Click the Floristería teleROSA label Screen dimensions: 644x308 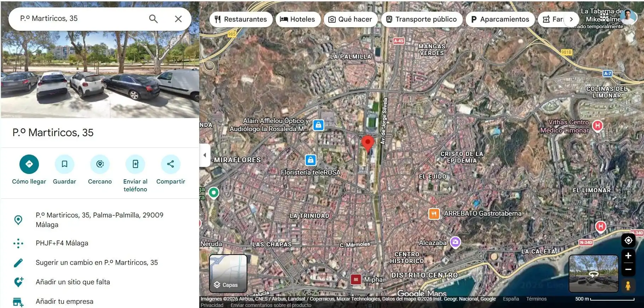pos(311,172)
